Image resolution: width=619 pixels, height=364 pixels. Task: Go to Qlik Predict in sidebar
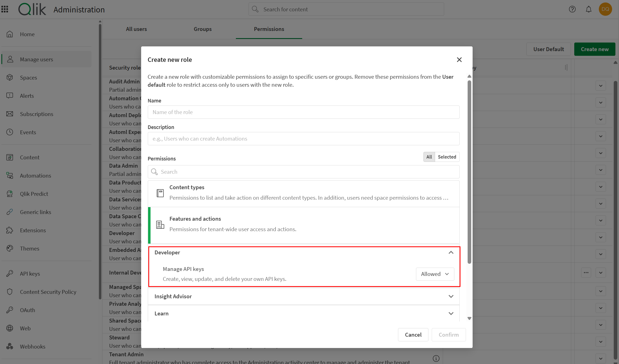pyautogui.click(x=34, y=194)
